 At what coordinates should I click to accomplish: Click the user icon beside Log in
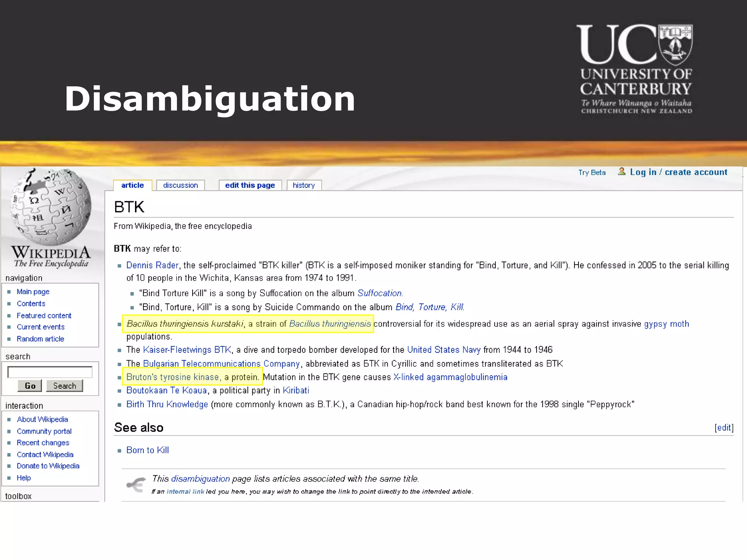tap(622, 171)
